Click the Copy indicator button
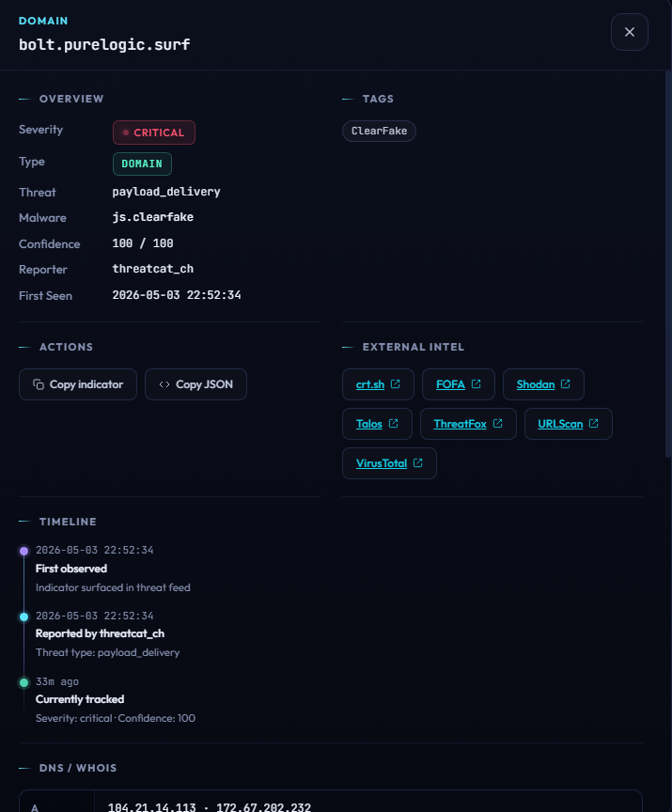This screenshot has width=672, height=812. point(78,384)
